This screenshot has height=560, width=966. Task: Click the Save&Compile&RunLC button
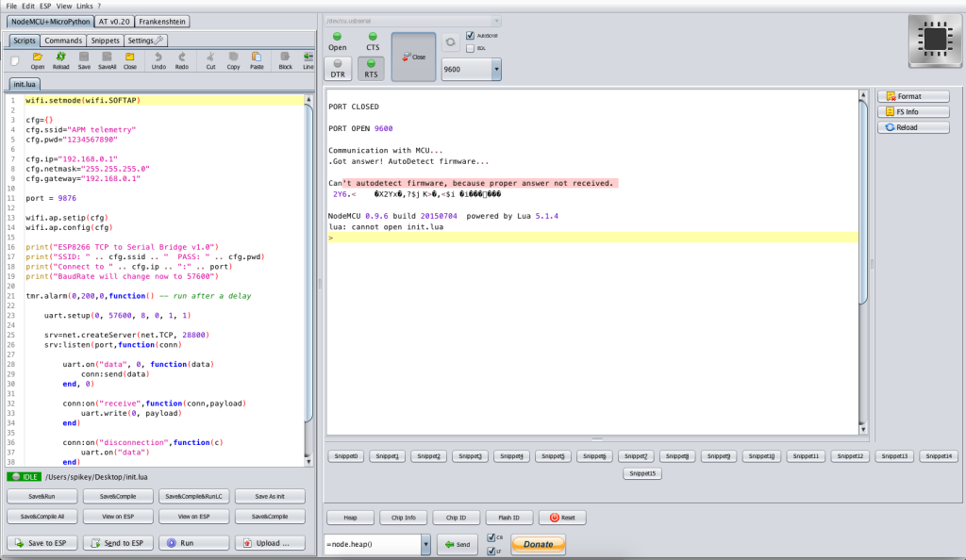[x=193, y=496]
